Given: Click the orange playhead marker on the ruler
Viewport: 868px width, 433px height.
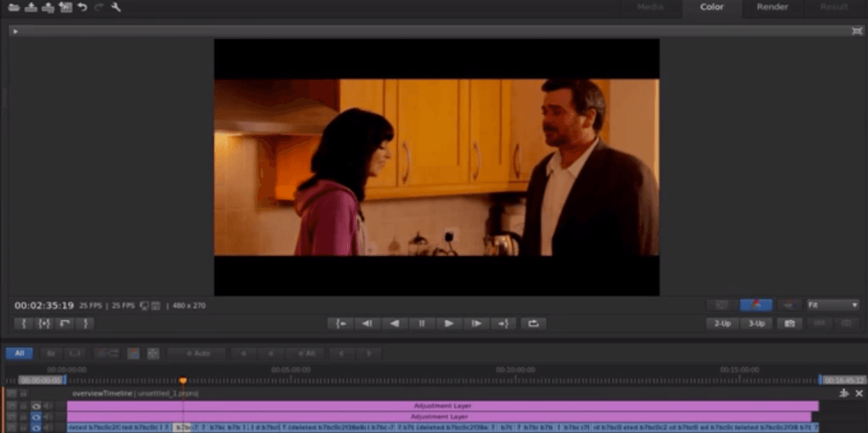Looking at the screenshot, I should [x=183, y=380].
